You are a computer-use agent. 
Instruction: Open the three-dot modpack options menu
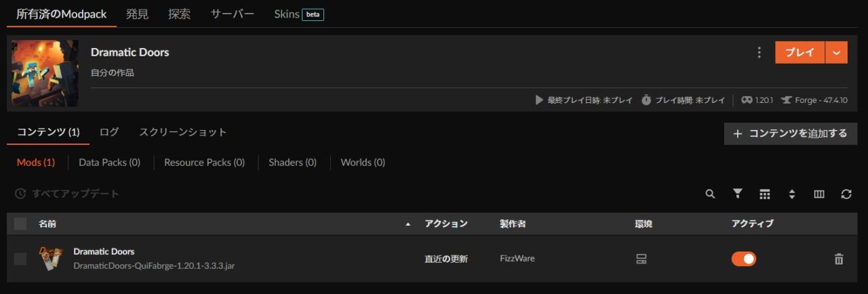coord(759,52)
